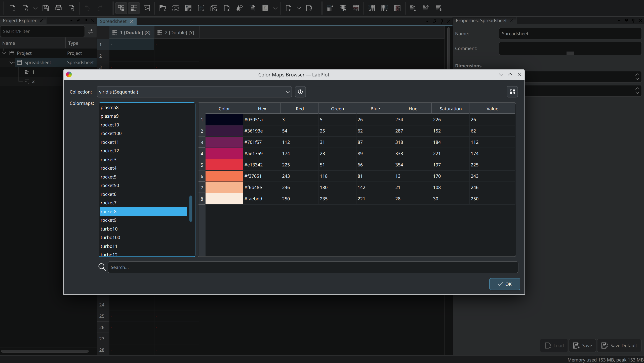The width and height of the screenshot is (644, 363).
Task: Sort descending using the toolbar icon
Action: (438, 8)
